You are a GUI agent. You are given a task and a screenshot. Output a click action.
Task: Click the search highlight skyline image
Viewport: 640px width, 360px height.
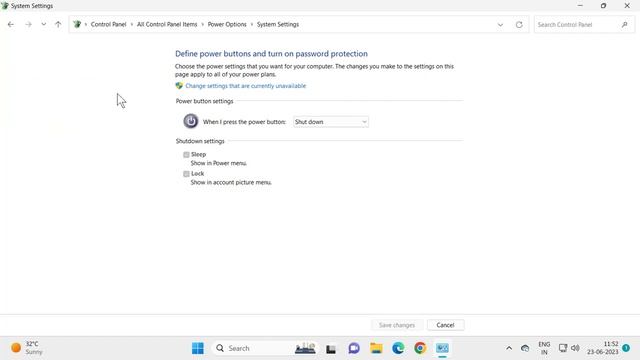[x=305, y=348]
